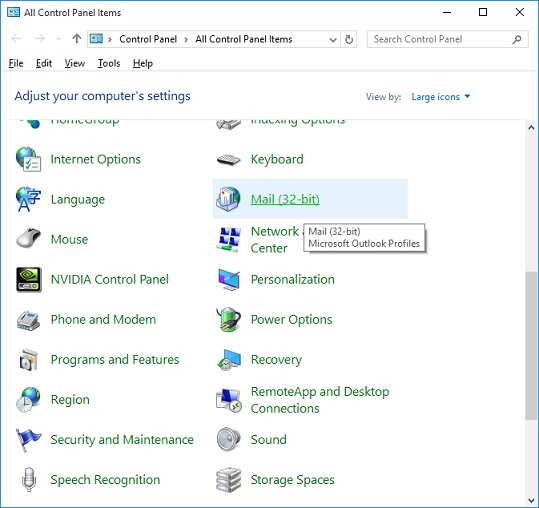Click the Region globe-clock icon
This screenshot has height=508, width=539.
tap(29, 400)
